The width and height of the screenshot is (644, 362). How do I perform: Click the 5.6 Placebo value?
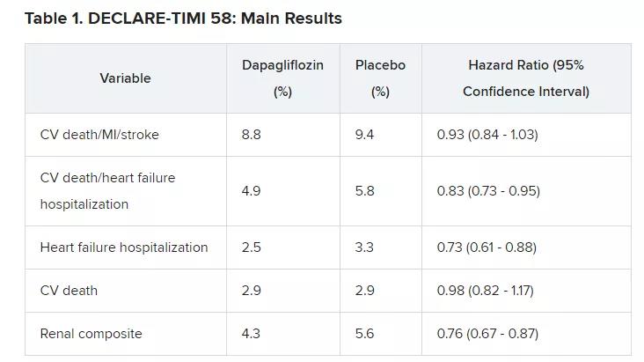tap(364, 334)
